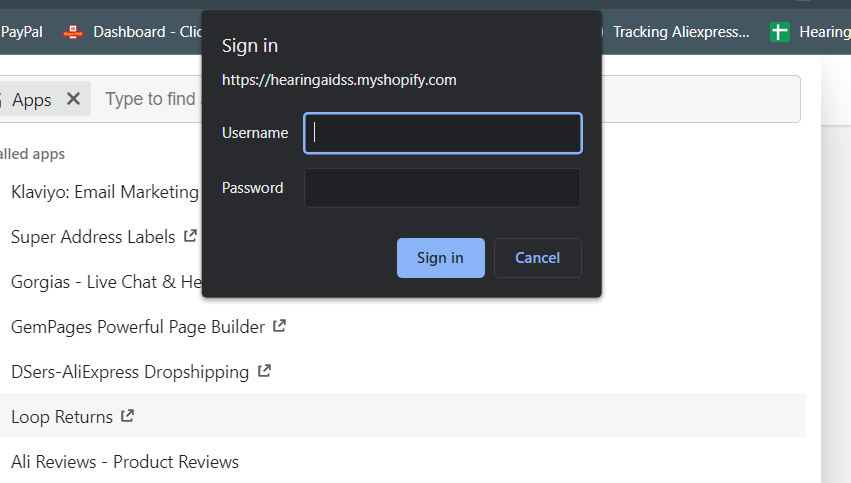
Task: Focus the Username input field
Action: coord(442,133)
